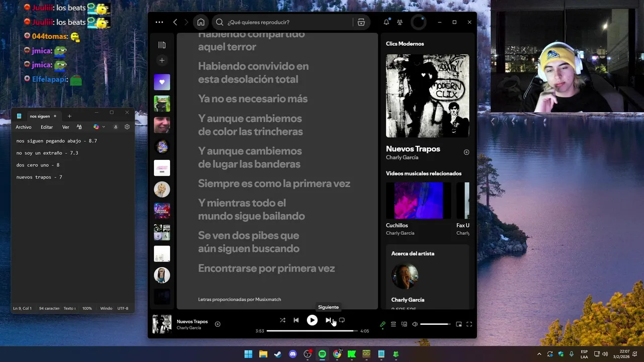Click 'Letras proporcionadas por Musixmatch' text
644x362 pixels.
click(239, 299)
